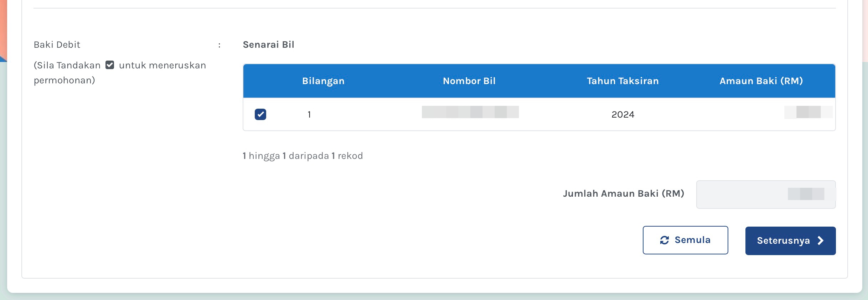Click the sample checkbox icon after 'Sila Tandakan'
Screen dimensions: 868x300
[x=110, y=65]
